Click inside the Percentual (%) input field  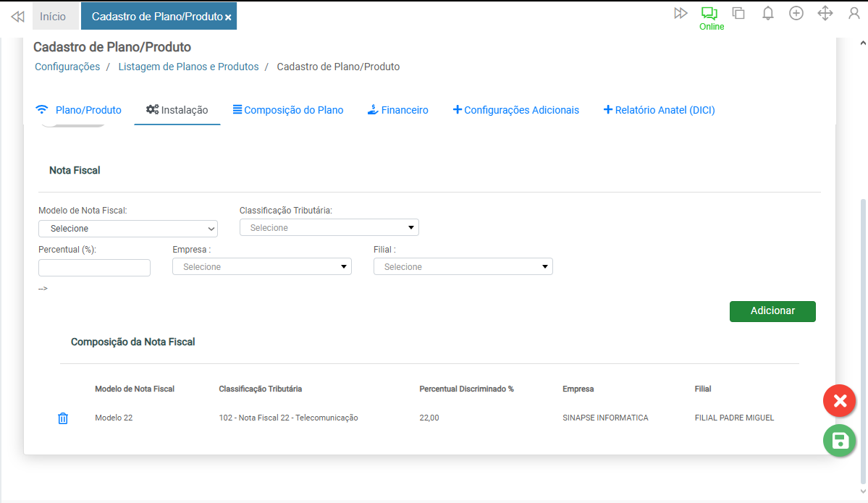tap(94, 268)
